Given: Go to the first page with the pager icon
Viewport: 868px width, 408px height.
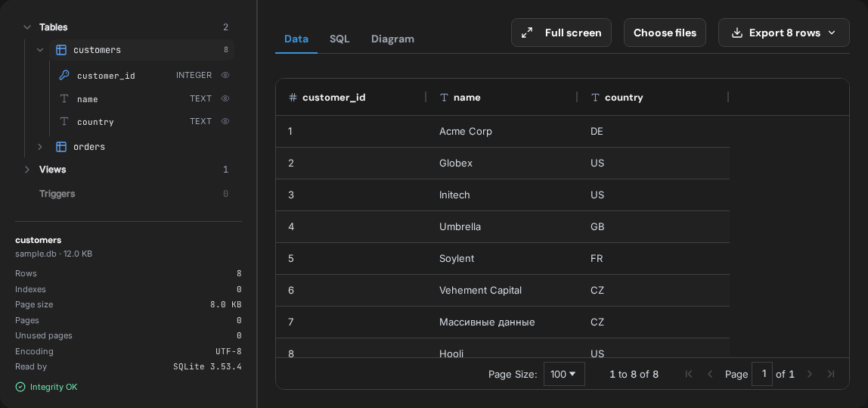Looking at the screenshot, I should tap(689, 374).
